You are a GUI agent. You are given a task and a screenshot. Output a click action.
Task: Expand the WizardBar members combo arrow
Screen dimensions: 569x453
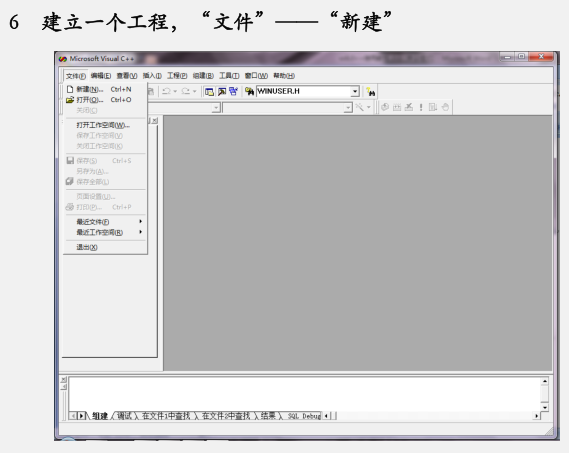(x=348, y=107)
